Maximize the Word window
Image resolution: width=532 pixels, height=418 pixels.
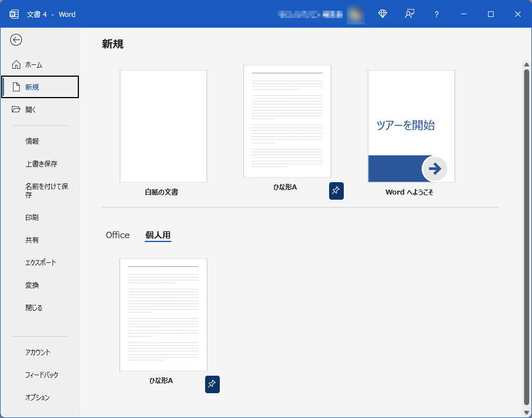tap(491, 14)
